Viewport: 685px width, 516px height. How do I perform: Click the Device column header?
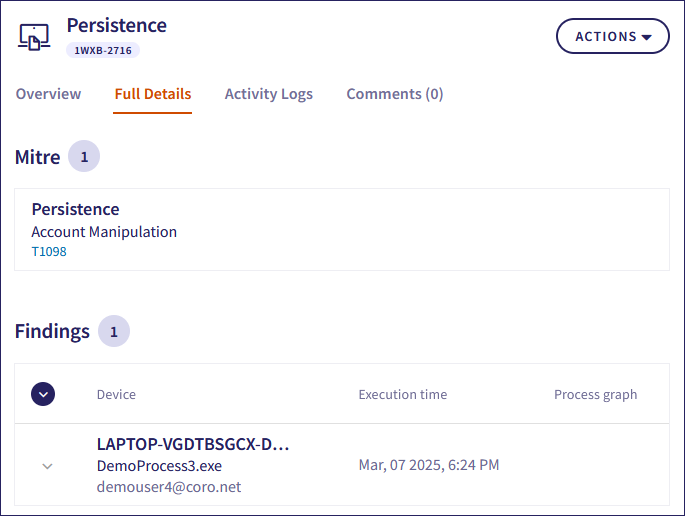pyautogui.click(x=116, y=394)
